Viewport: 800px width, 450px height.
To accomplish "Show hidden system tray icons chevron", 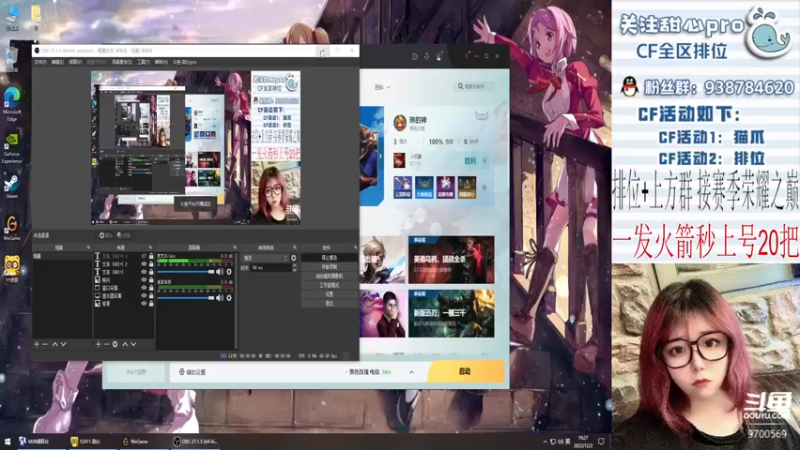I will (x=545, y=441).
